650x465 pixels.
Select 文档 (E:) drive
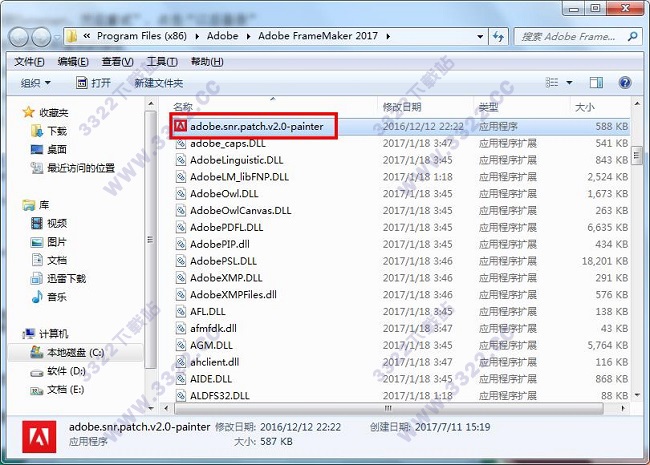(65, 390)
